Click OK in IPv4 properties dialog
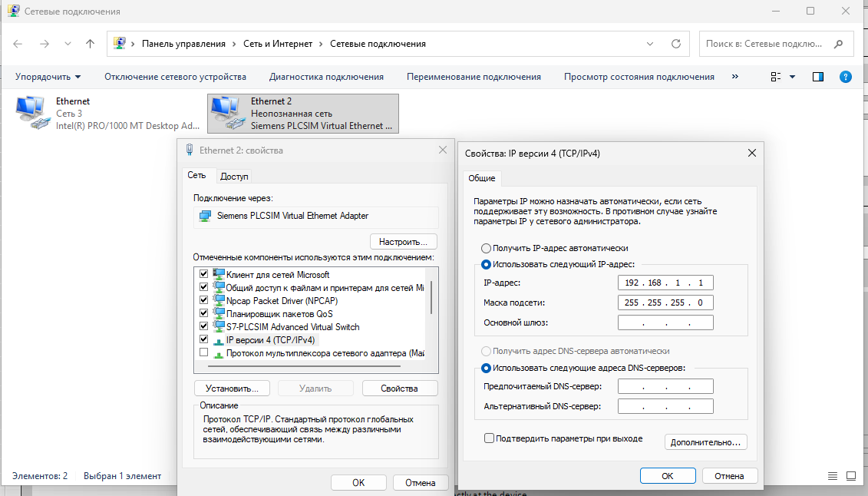Screen dimensions: 868x496 (668, 475)
